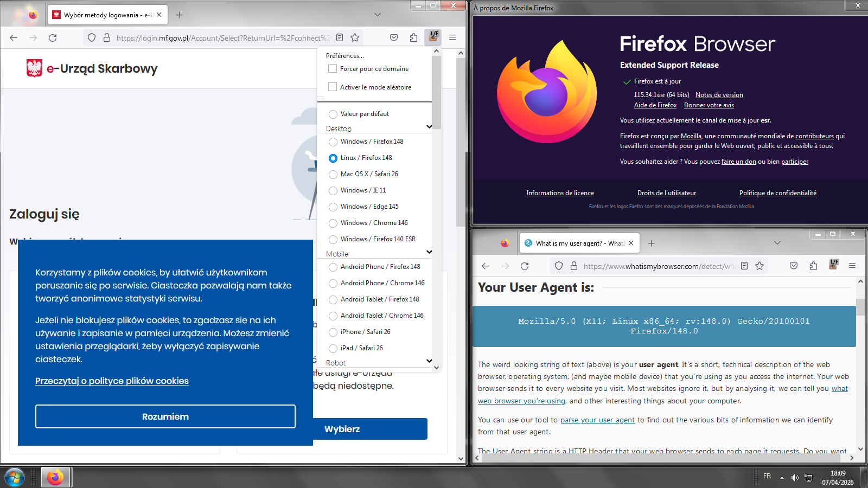
Task: Open hamburger menu in whatismybrowser window
Action: coord(852,266)
